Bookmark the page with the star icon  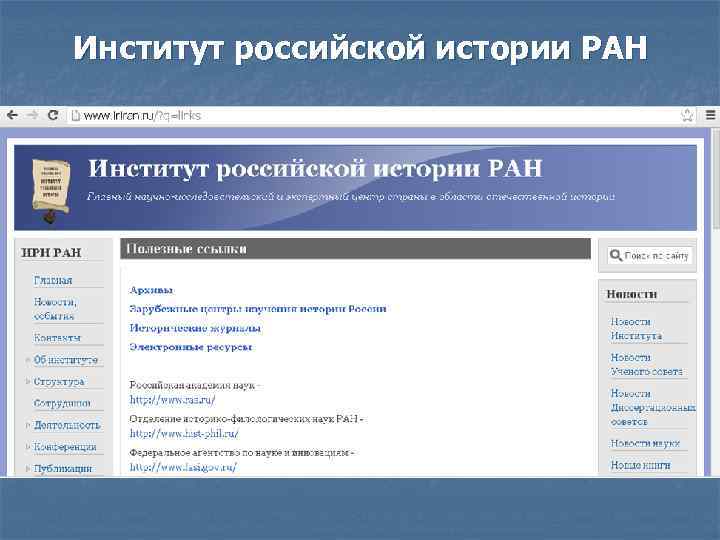(687, 115)
